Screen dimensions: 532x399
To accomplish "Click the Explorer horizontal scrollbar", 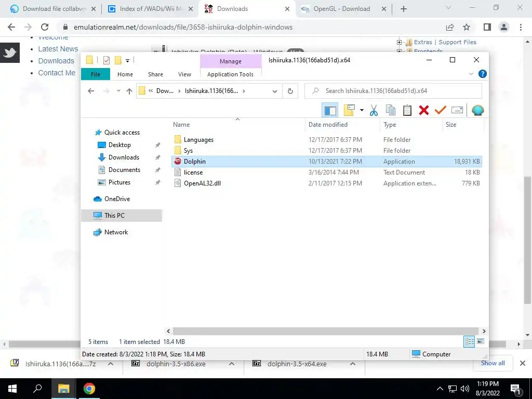I will click(325, 331).
